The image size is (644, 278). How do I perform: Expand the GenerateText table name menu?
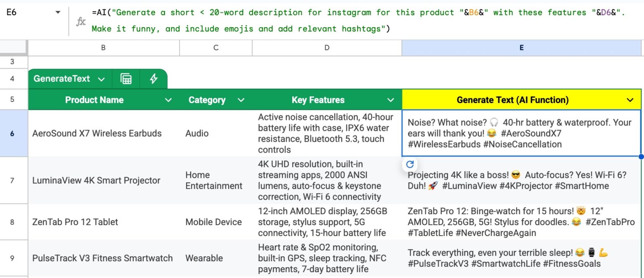coord(101,79)
